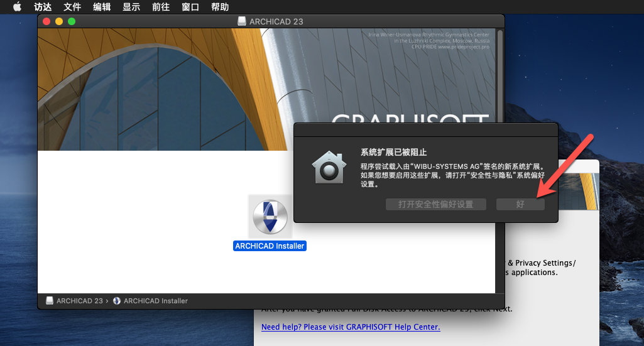Click the vertical scrollbar of the ARCHICAD 23 window
Screen dimensions: 644x346
click(500, 160)
